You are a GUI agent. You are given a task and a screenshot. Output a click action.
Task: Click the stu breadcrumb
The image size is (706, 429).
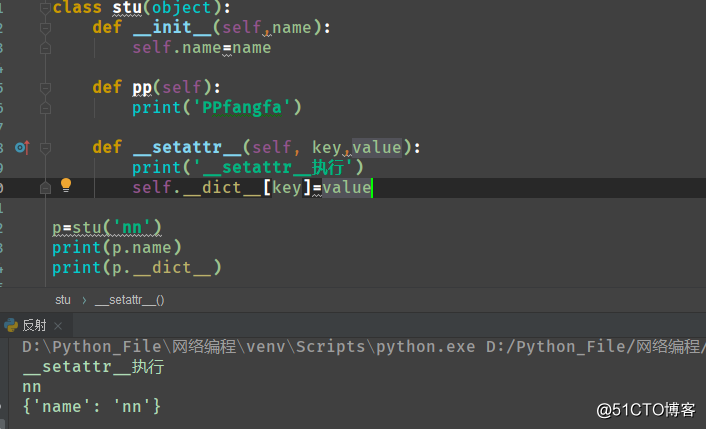(63, 300)
